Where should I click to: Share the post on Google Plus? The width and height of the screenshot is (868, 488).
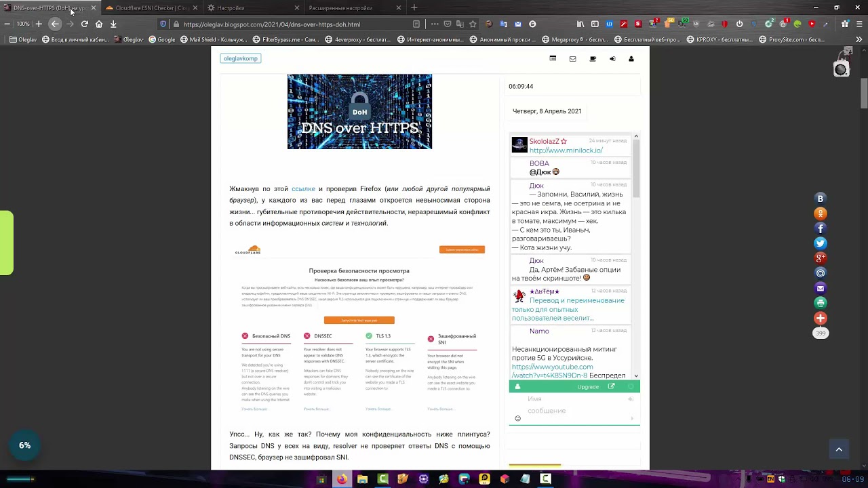click(x=821, y=258)
